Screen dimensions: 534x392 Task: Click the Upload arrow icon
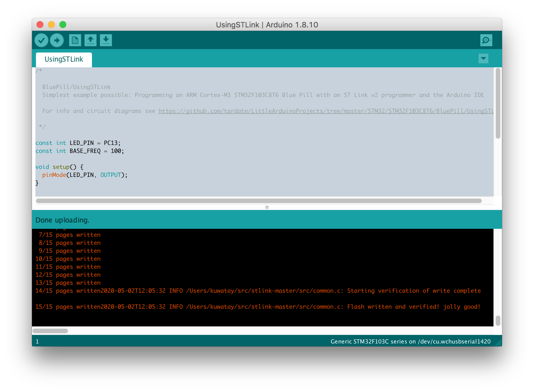57,40
